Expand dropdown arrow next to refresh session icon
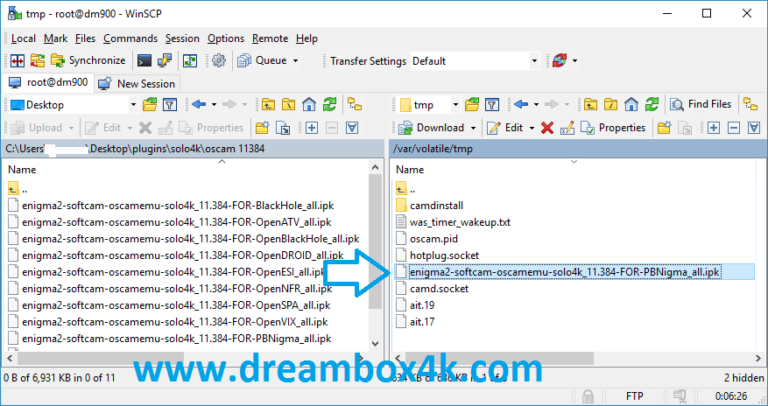The width and height of the screenshot is (768, 406). click(x=575, y=61)
